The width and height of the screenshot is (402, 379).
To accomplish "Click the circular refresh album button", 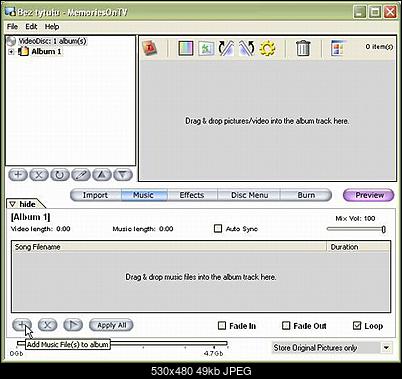I will (60, 175).
